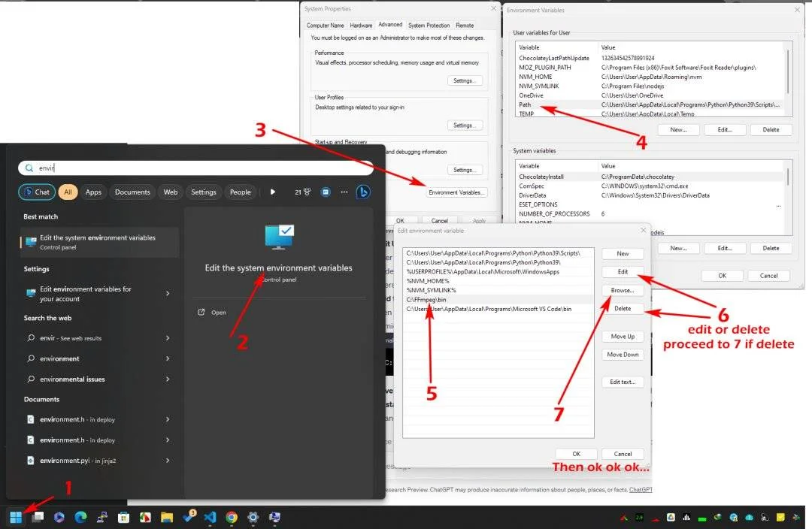Select ComSpec system variable row
The image size is (812, 529).
(x=651, y=186)
